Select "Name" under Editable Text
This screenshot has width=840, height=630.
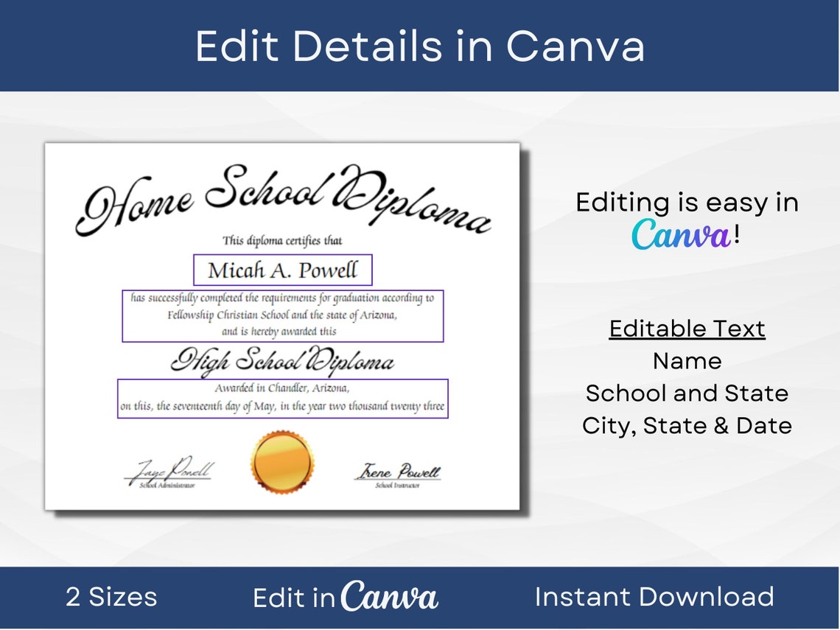point(687,361)
